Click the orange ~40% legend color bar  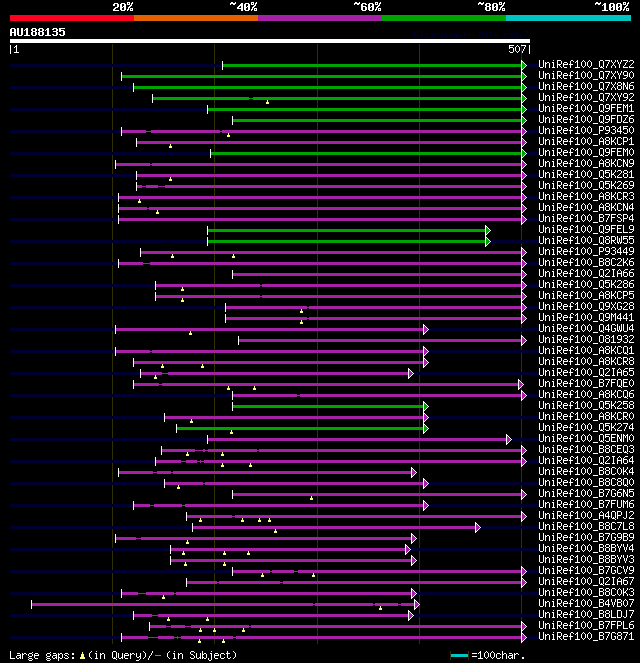tap(196, 18)
